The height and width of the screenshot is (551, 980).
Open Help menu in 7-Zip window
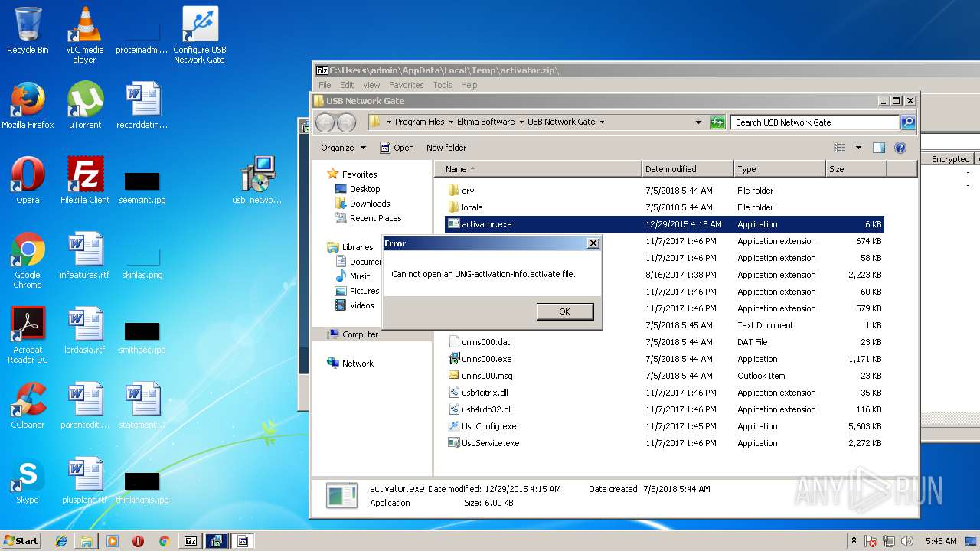click(x=469, y=85)
